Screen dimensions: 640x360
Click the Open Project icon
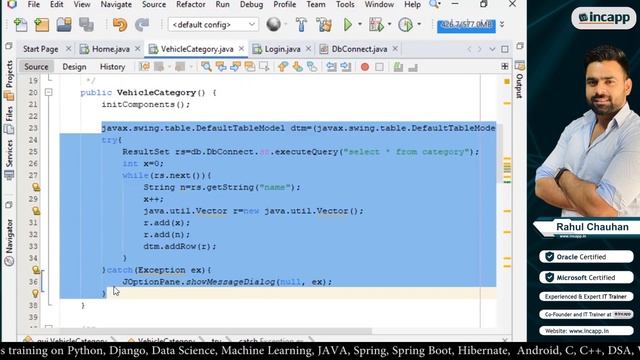click(64, 24)
